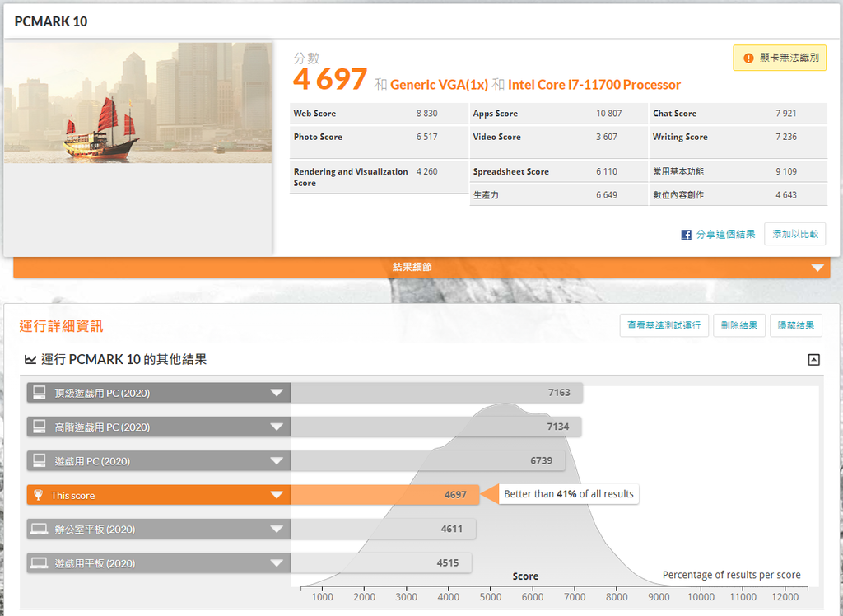
Task: Click desktop icon for 遊戲用 PC (2020)
Action: tap(40, 461)
